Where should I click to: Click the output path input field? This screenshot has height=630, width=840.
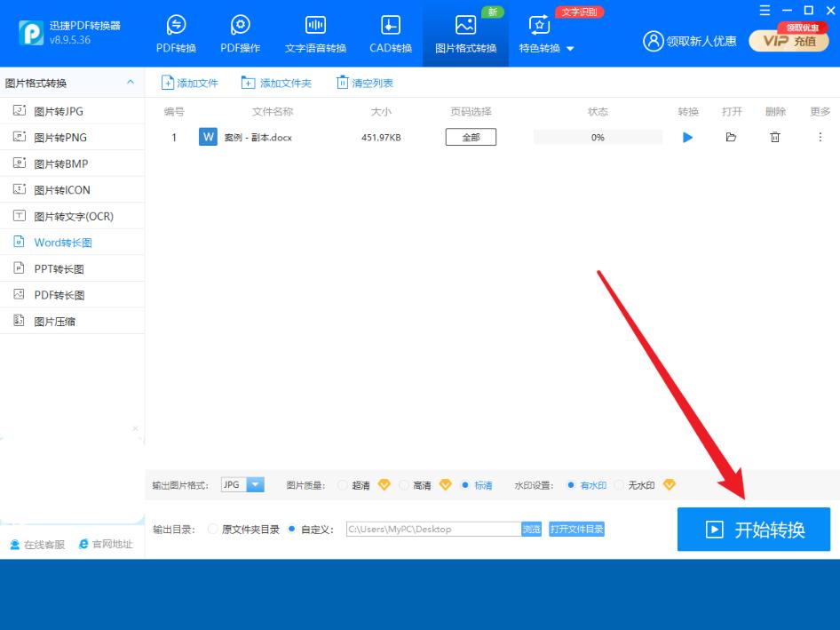[432, 530]
